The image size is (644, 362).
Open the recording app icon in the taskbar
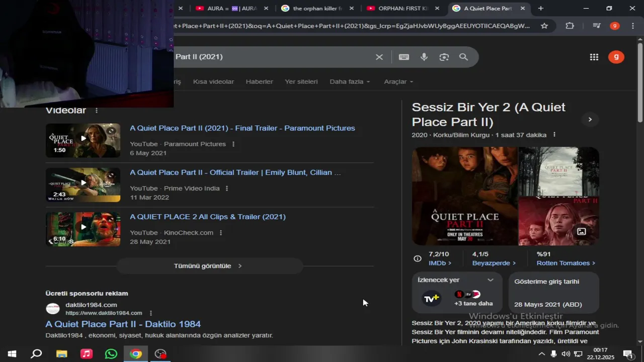pyautogui.click(x=160, y=354)
